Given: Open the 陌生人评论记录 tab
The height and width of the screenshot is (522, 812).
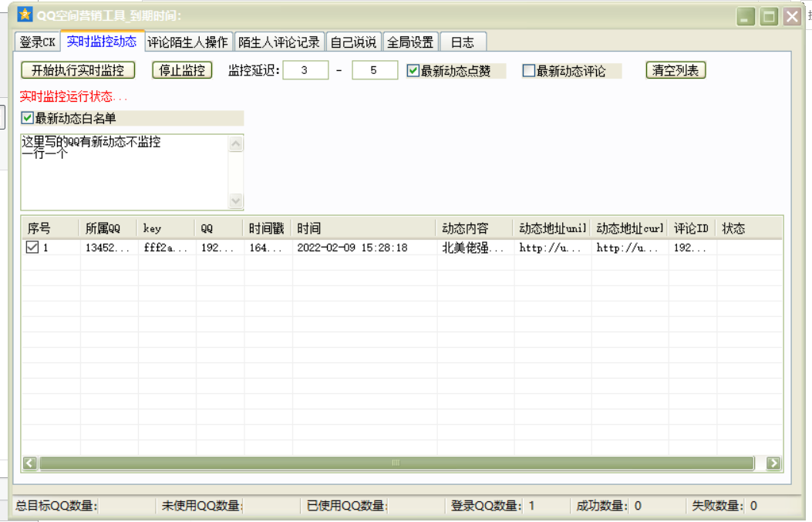Looking at the screenshot, I should pos(279,42).
